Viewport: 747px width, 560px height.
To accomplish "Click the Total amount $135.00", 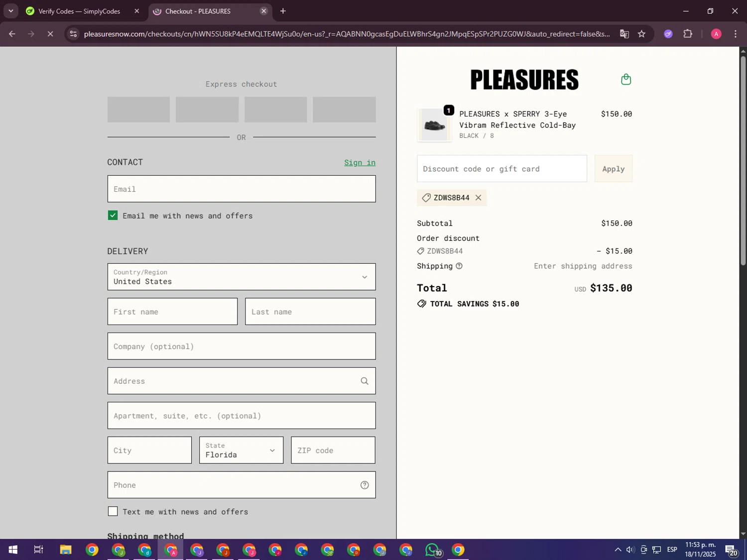I will point(611,288).
